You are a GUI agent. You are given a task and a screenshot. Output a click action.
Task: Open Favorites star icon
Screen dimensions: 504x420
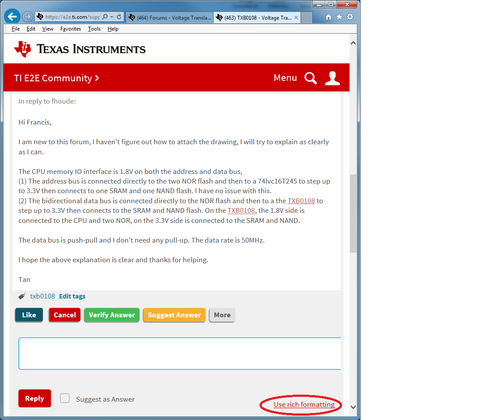pos(339,17)
